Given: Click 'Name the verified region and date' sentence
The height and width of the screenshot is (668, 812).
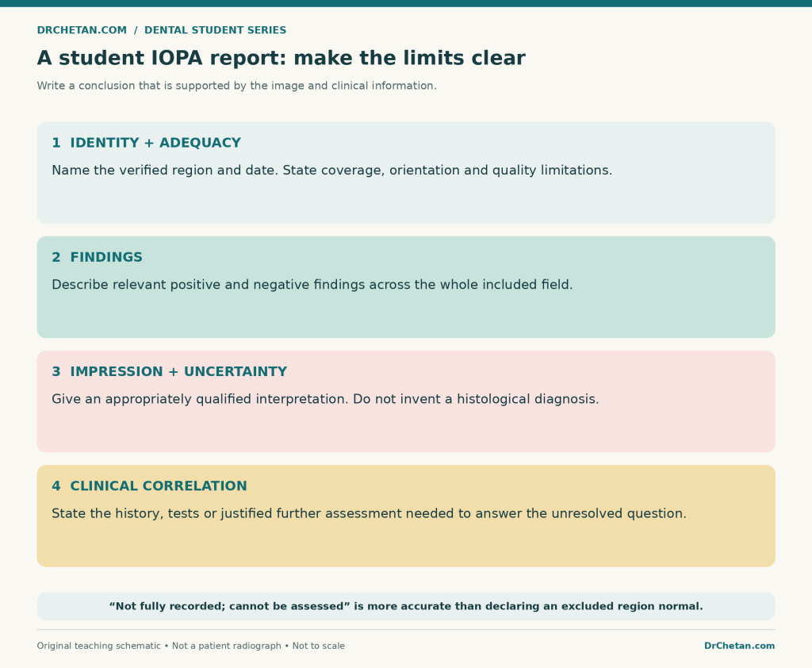Looking at the screenshot, I should (x=167, y=170).
